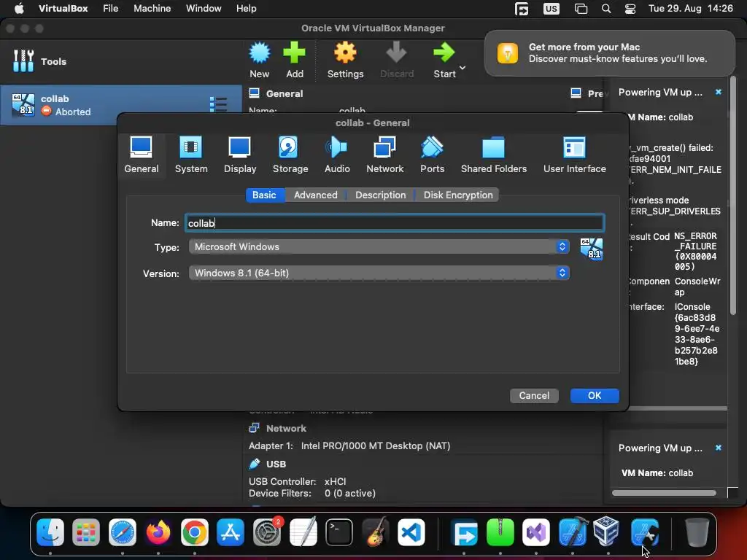Open Storage settings category
This screenshot has width=747, height=560.
290,155
